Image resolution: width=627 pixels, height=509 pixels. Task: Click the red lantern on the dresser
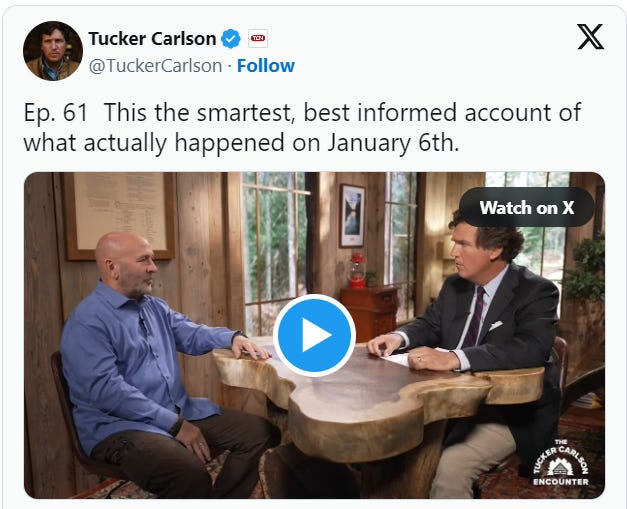point(357,270)
